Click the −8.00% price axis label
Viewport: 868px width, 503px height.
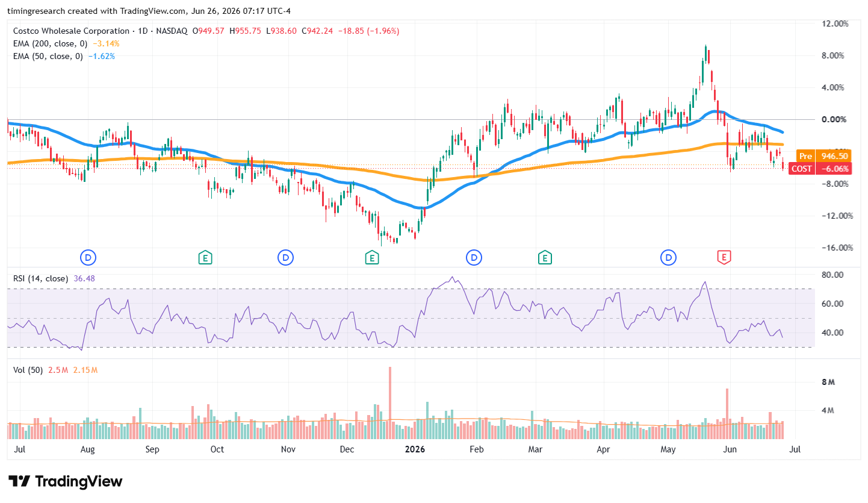point(834,184)
